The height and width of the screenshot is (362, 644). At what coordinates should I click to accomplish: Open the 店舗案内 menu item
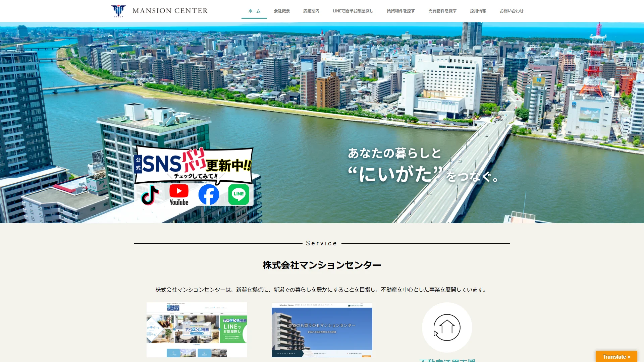pos(311,11)
